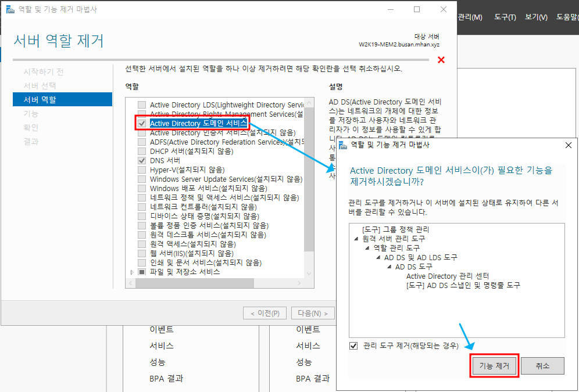Toggle Windows Server Update Services checkbox
The width and height of the screenshot is (579, 392).
(142, 179)
